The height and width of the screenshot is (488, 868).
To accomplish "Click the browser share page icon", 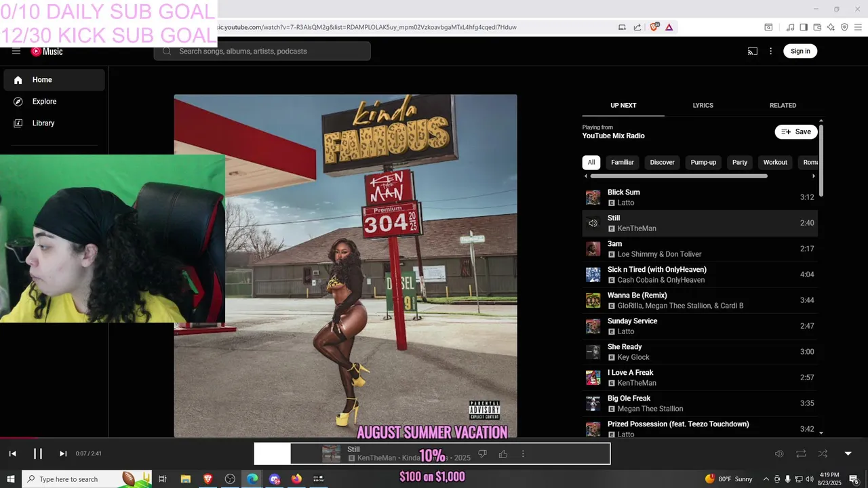I will [637, 27].
